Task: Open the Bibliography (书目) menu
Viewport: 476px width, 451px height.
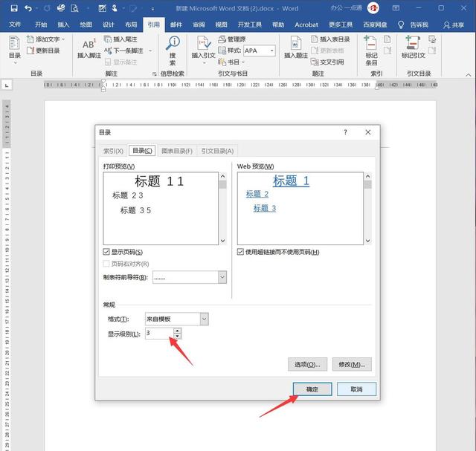Action: pyautogui.click(x=231, y=62)
